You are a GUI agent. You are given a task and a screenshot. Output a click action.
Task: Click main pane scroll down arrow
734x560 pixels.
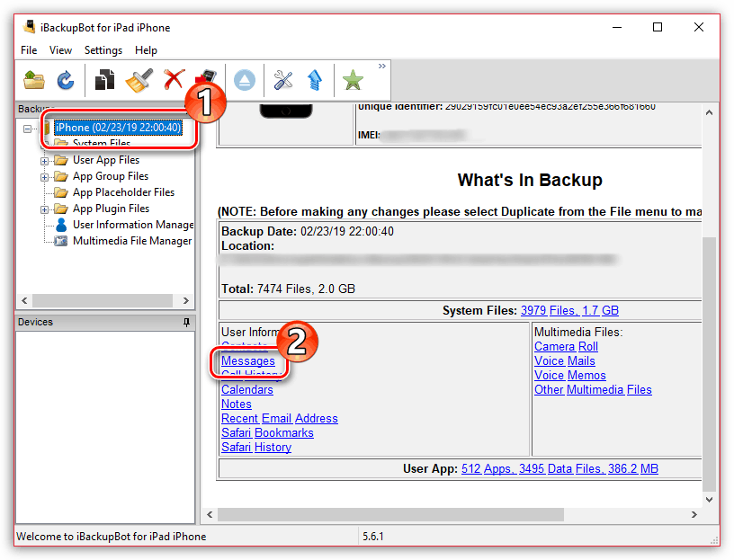(709, 499)
